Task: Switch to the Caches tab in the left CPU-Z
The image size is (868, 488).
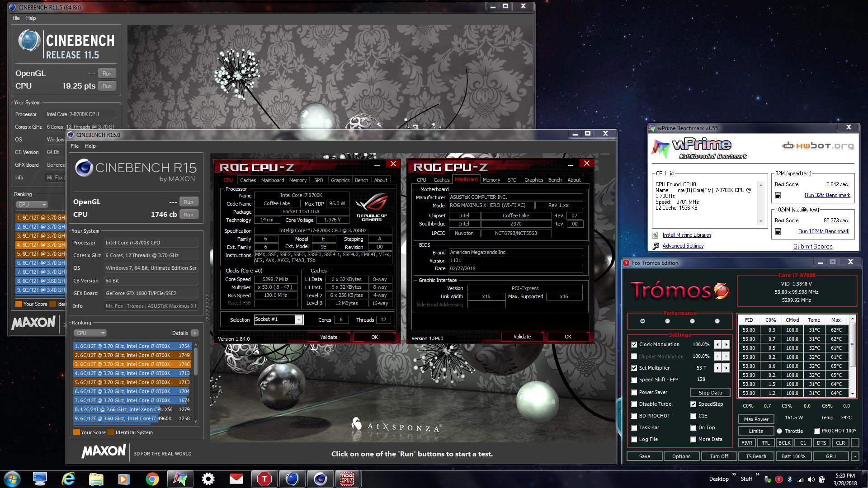Action: click(x=248, y=180)
